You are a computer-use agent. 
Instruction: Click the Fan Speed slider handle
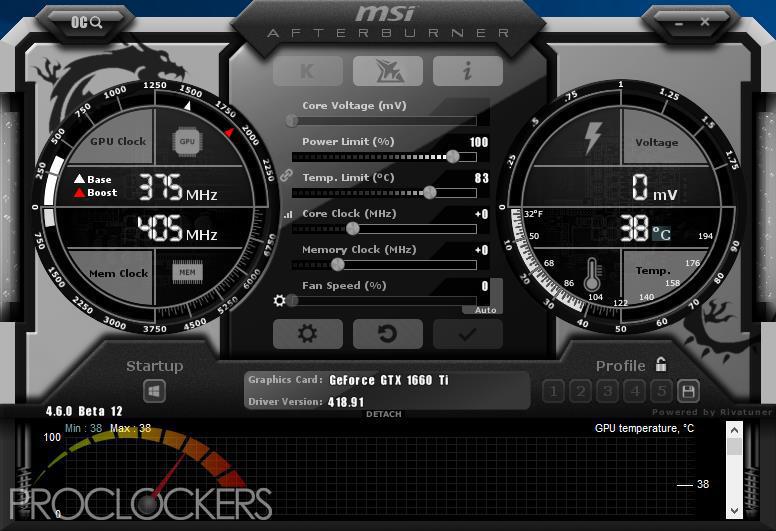293,300
